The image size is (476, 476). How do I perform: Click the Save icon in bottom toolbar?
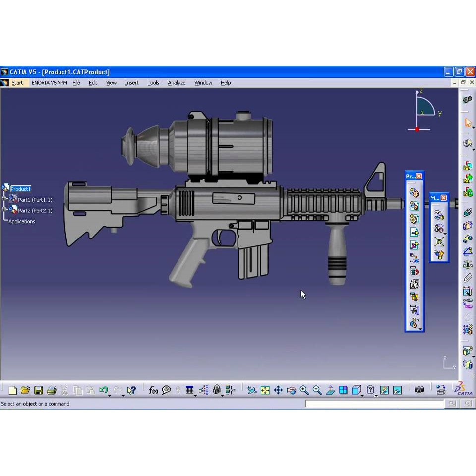coord(38,390)
